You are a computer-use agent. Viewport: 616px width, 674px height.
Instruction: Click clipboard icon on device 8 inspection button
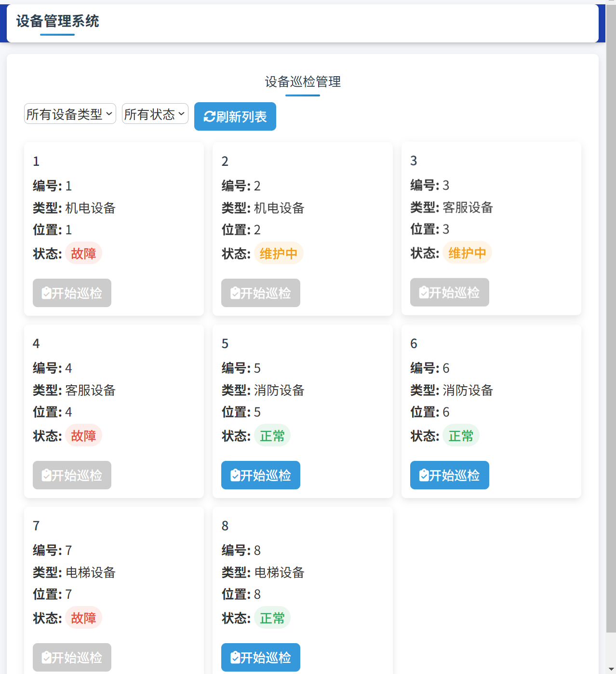point(235,658)
